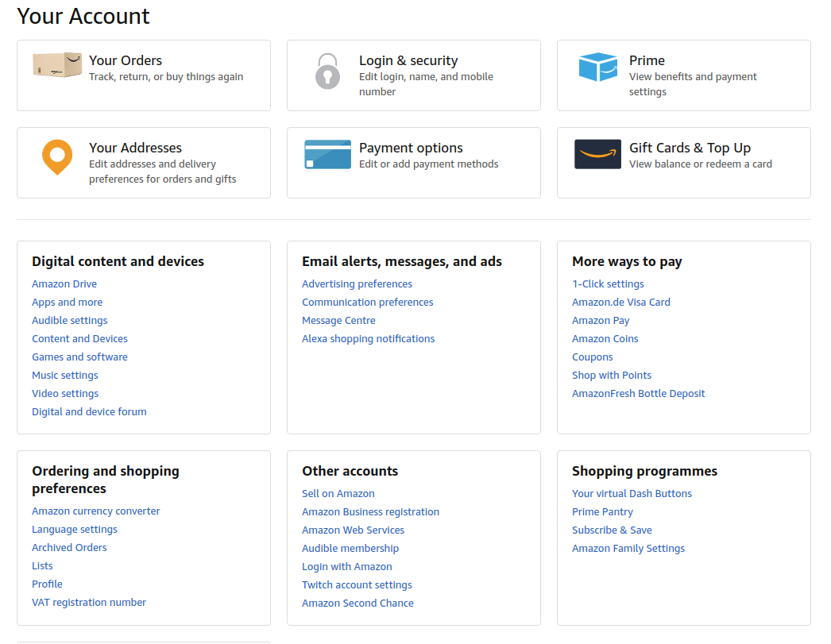Image resolution: width=831 pixels, height=644 pixels.
Task: Open the Login & security heading
Action: coord(408,60)
